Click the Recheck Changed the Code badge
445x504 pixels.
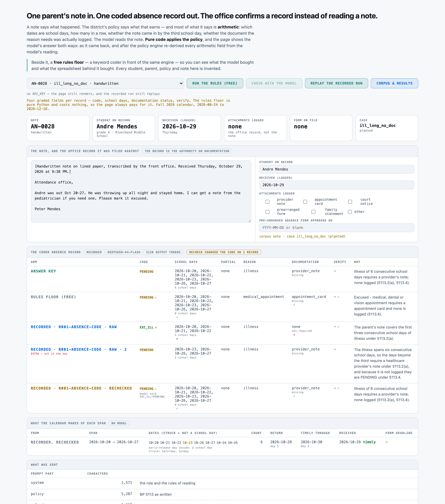pos(224,252)
